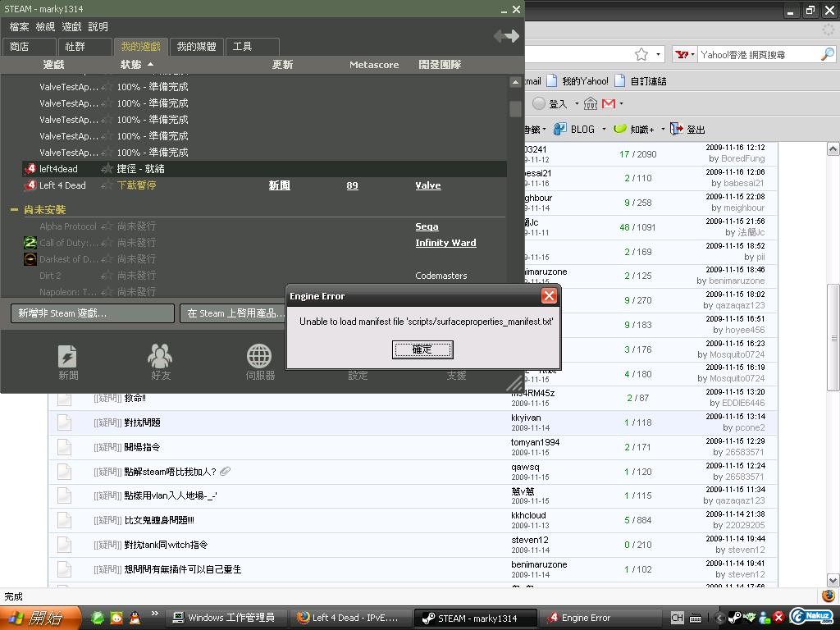Viewport: 840px width, 630px height.
Task: Click the keyboard icon in language bar
Action: (696, 618)
